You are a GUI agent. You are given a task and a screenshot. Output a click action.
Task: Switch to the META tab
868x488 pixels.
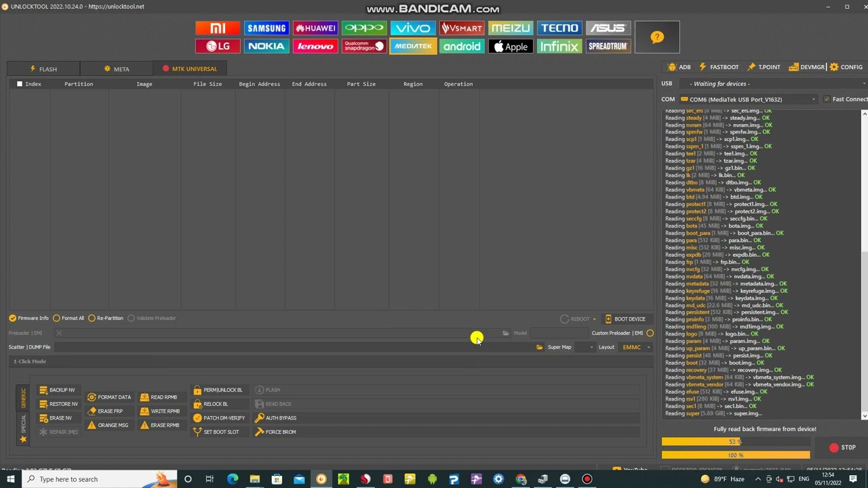click(x=117, y=68)
